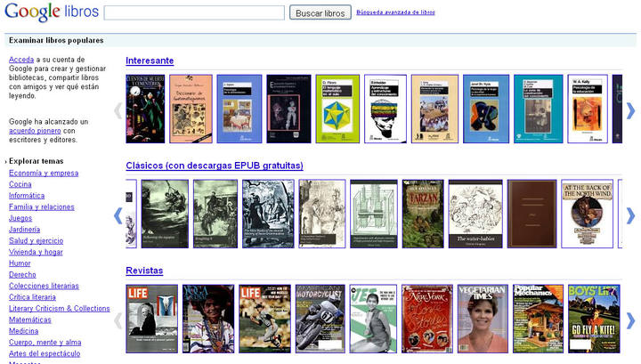Open the Medicina topic
Screen dimensions: 641x364
point(24,331)
